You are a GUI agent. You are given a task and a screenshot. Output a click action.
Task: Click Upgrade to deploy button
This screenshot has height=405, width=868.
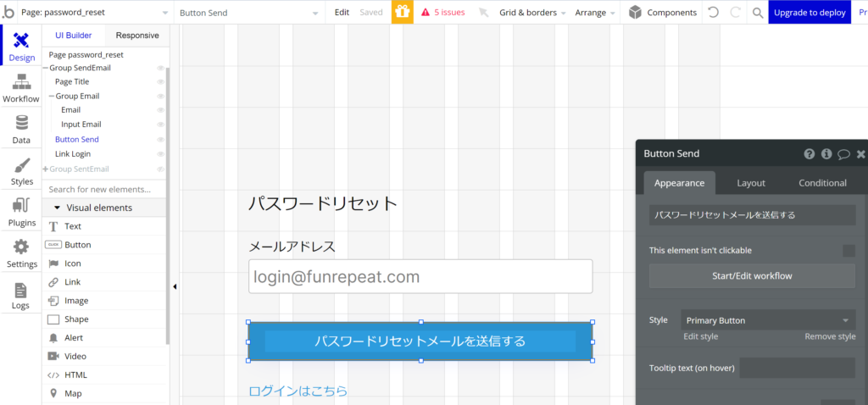coord(810,12)
